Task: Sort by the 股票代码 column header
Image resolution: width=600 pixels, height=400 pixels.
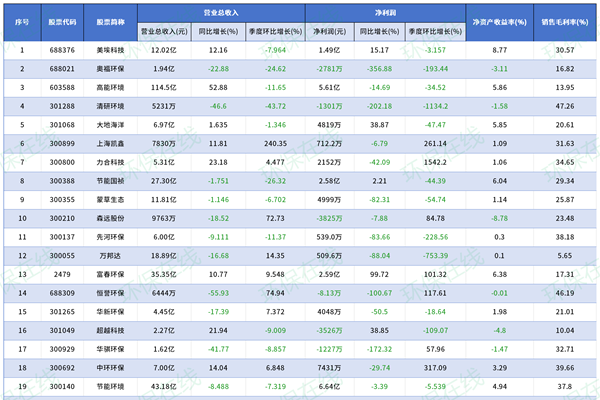Action: 62,20
